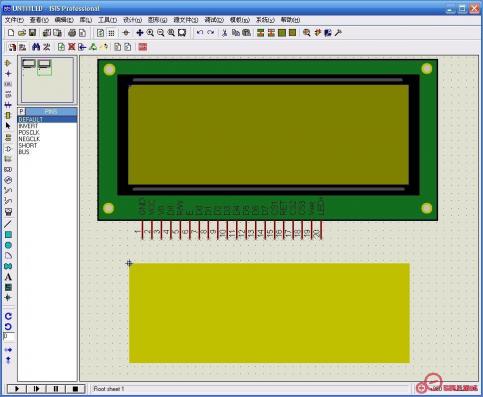Click the Save design icon

click(32, 33)
